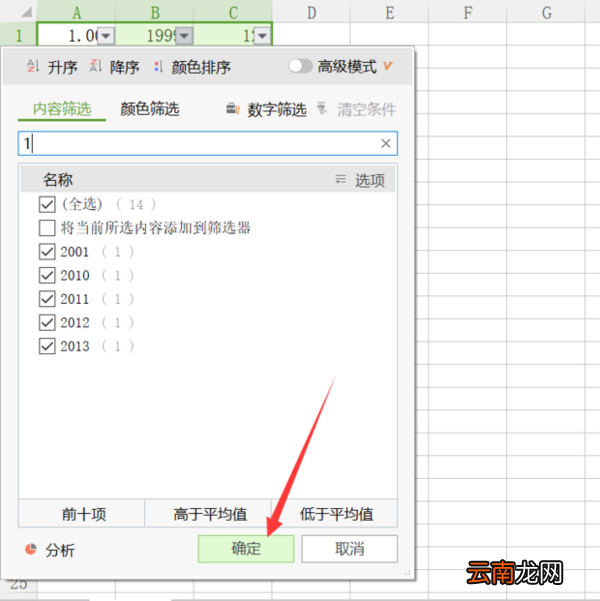Screen dimensions: 600x601
Task: Click the select-all corner triangle of the sheet
Action: coord(26,12)
